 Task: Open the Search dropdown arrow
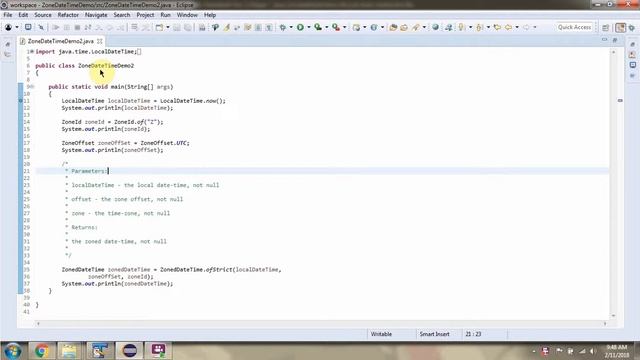tap(424, 27)
